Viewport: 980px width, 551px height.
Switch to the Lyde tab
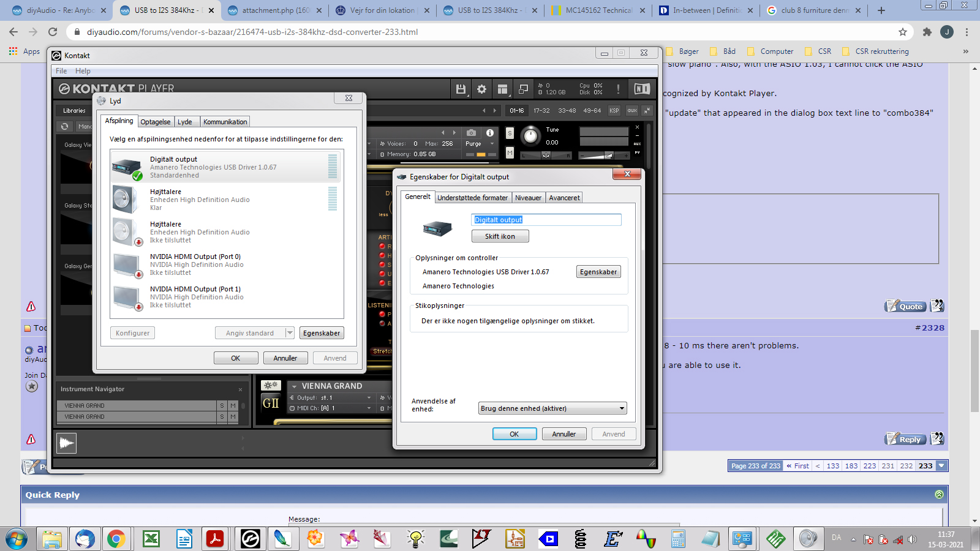(185, 122)
